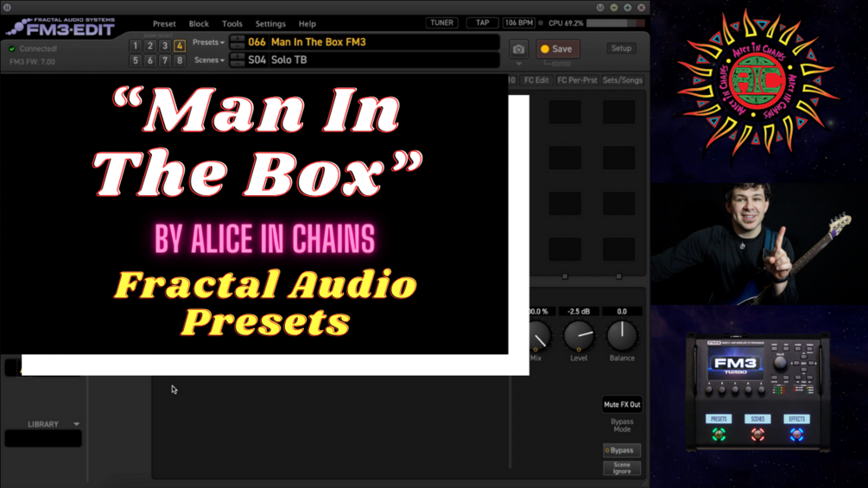Open the Block menu
The image size is (868, 488).
pyautogui.click(x=199, y=24)
